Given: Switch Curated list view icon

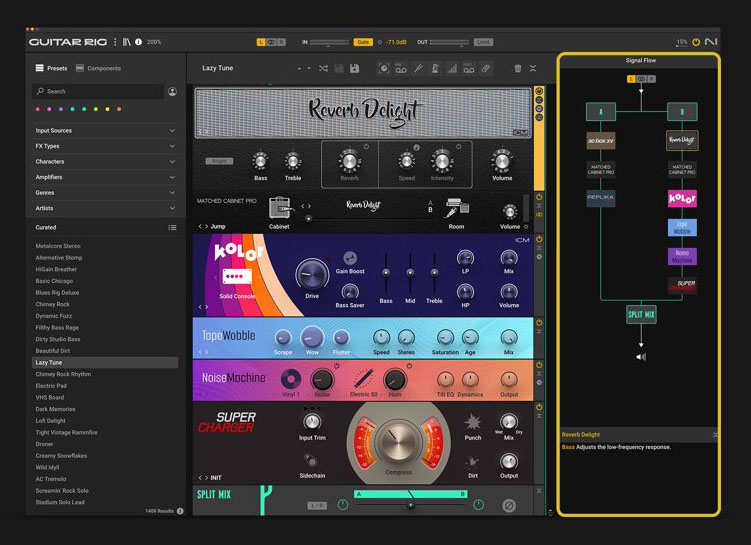Looking at the screenshot, I should (x=172, y=227).
